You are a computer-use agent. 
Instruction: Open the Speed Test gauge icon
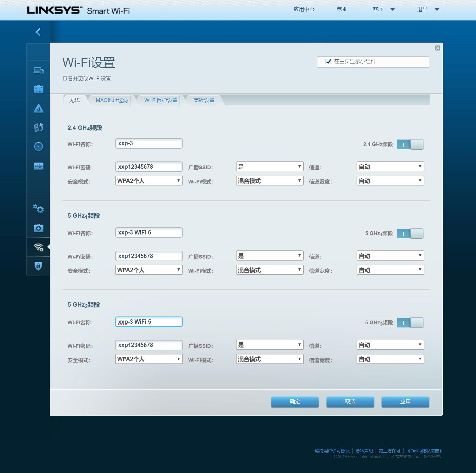[x=39, y=146]
